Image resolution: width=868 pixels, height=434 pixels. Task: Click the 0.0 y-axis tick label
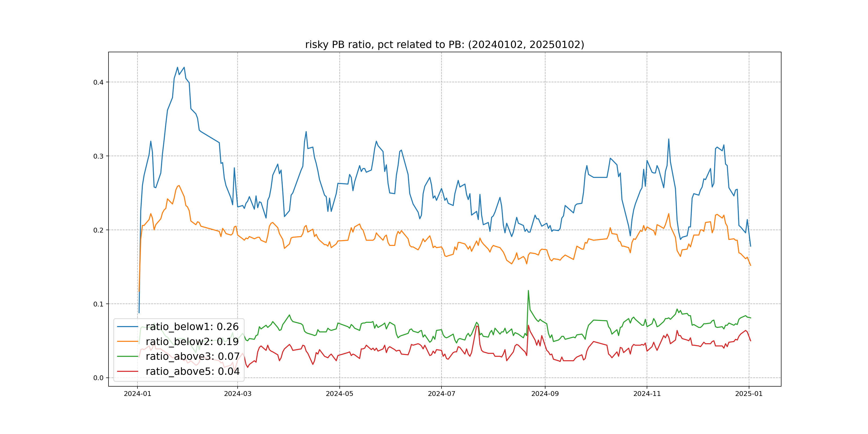pyautogui.click(x=98, y=378)
